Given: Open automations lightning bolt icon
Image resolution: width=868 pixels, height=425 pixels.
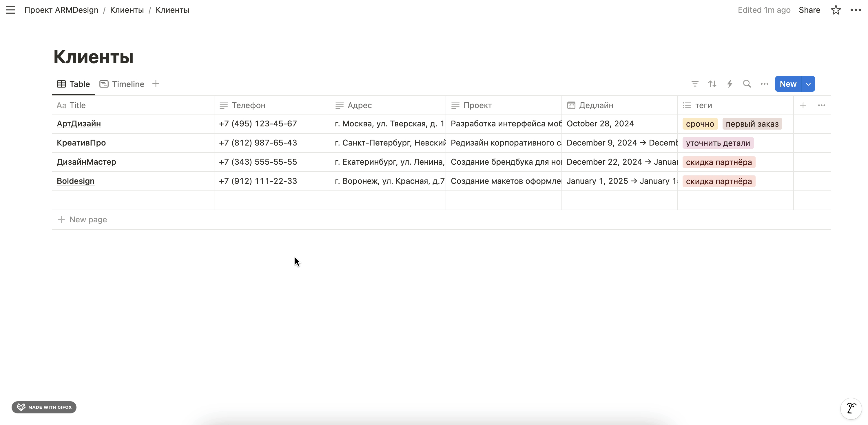Looking at the screenshot, I should pos(730,84).
